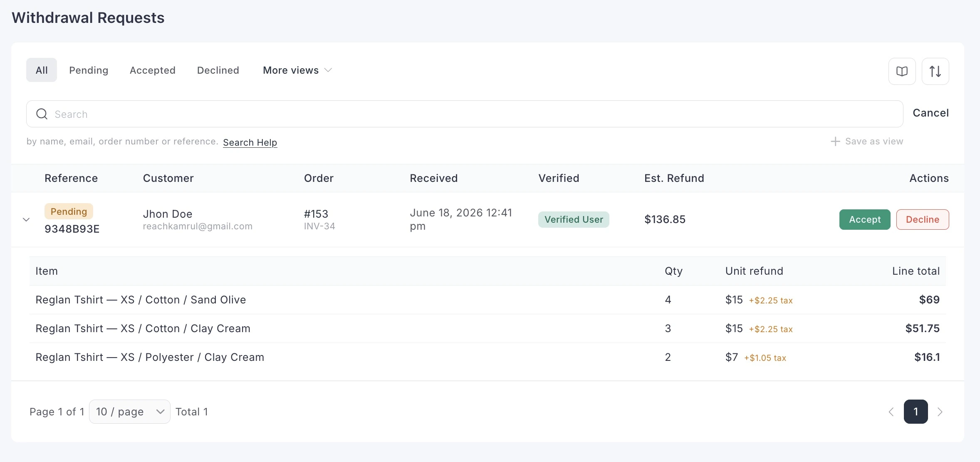Viewport: 980px width, 462px height.
Task: Go to next page arrow
Action: (940, 412)
